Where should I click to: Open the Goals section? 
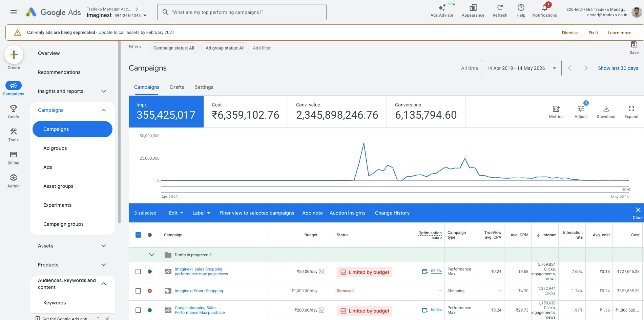click(x=14, y=112)
